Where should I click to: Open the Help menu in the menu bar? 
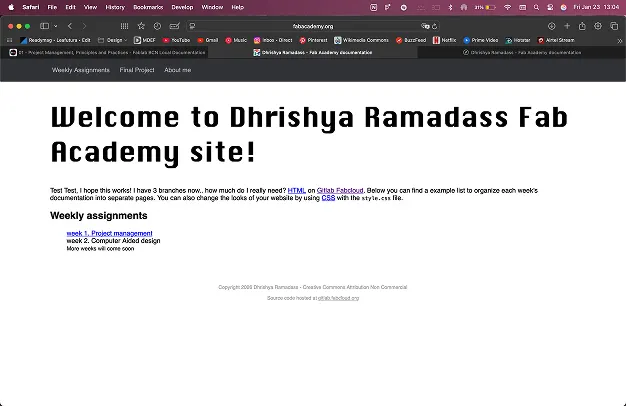(x=238, y=7)
